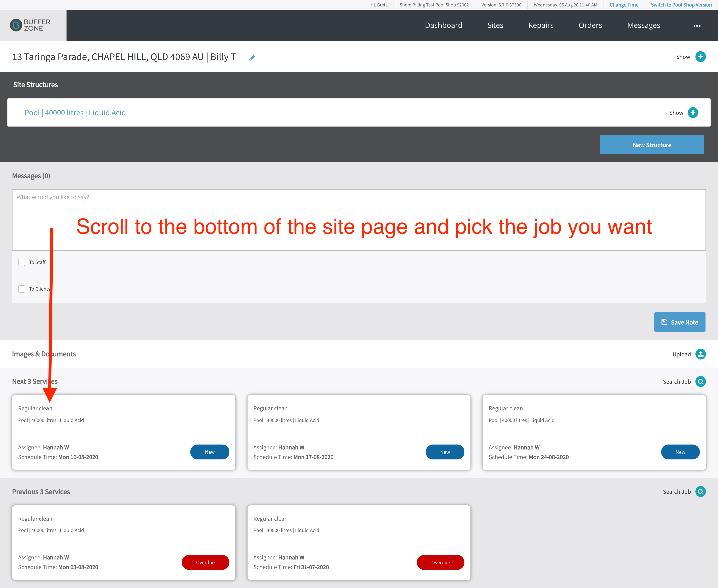Open the Regular clean card scheduled Mon 10-08-2020

coord(124,432)
